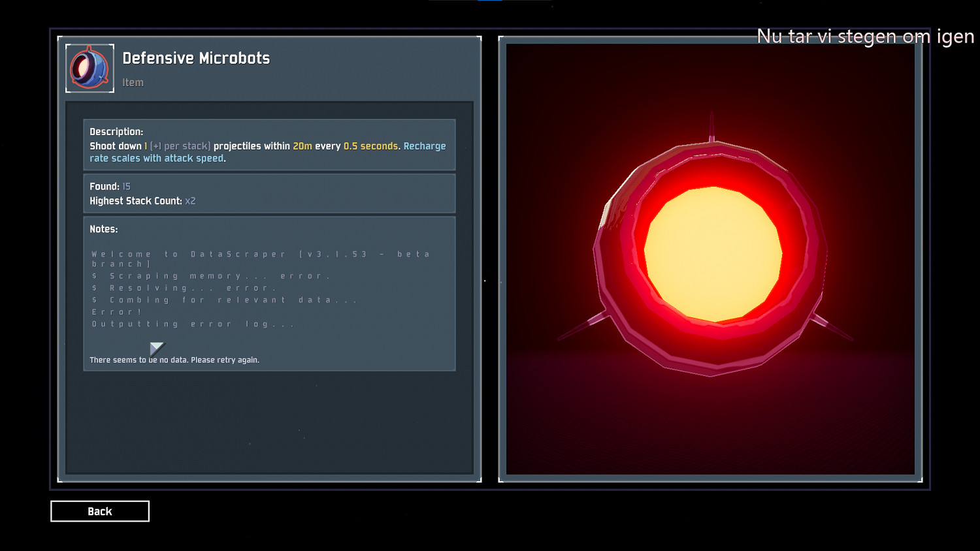980x551 pixels.
Task: Click the "Outputting error log..." line
Action: pyautogui.click(x=193, y=324)
